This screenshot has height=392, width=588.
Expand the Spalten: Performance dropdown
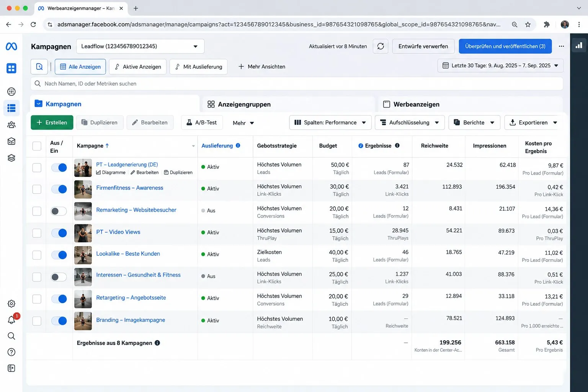(x=330, y=122)
